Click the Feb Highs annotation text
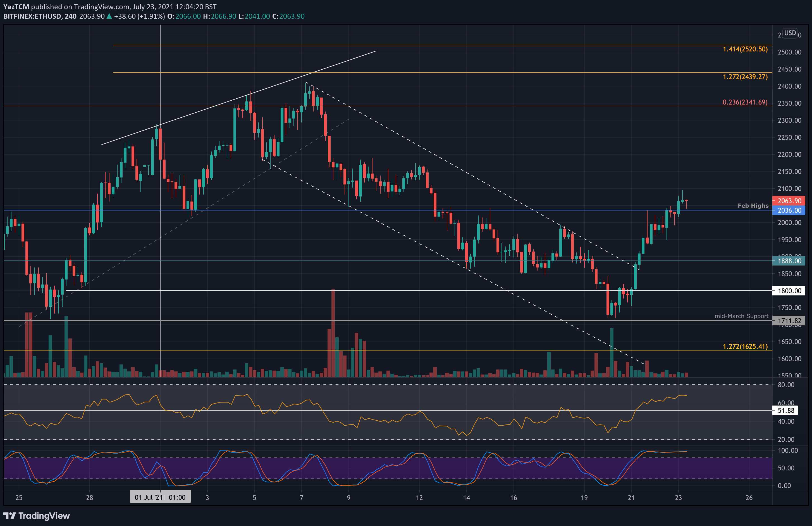 coord(753,206)
